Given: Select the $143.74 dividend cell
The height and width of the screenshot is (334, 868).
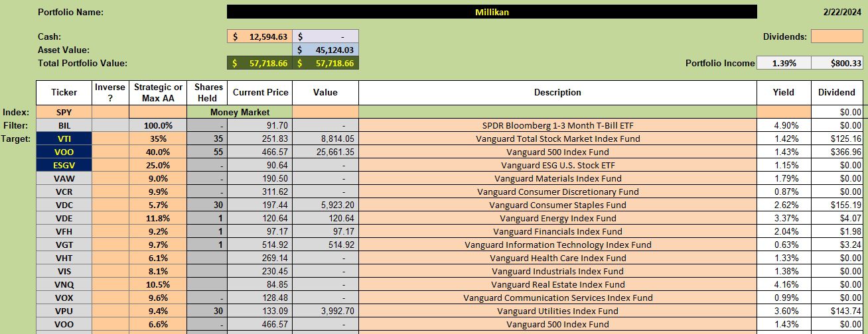Looking at the screenshot, I should coord(837,311).
